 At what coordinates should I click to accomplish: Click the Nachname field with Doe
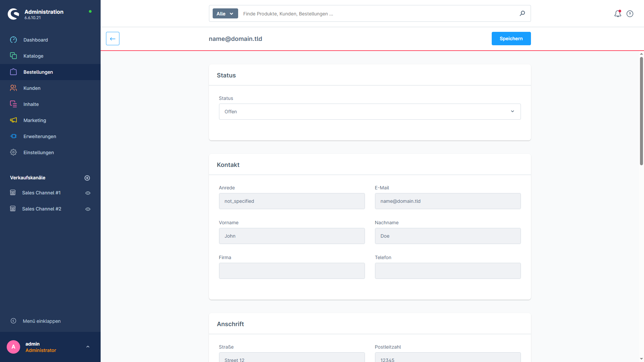click(448, 236)
